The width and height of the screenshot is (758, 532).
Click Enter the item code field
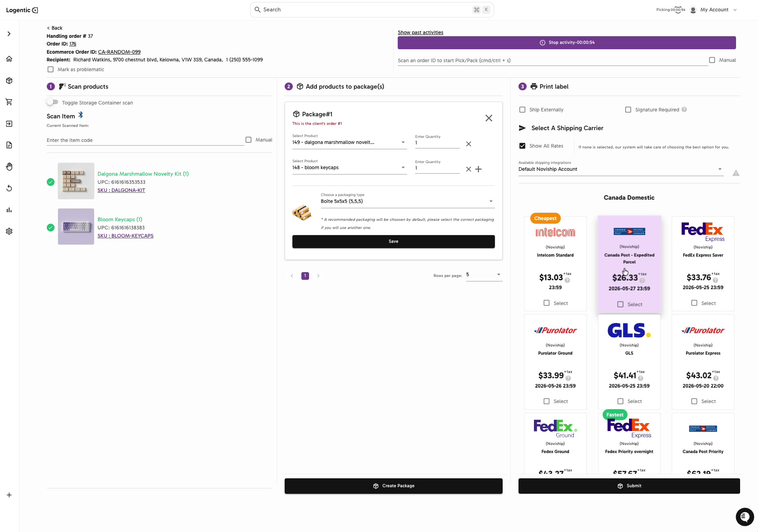(145, 140)
